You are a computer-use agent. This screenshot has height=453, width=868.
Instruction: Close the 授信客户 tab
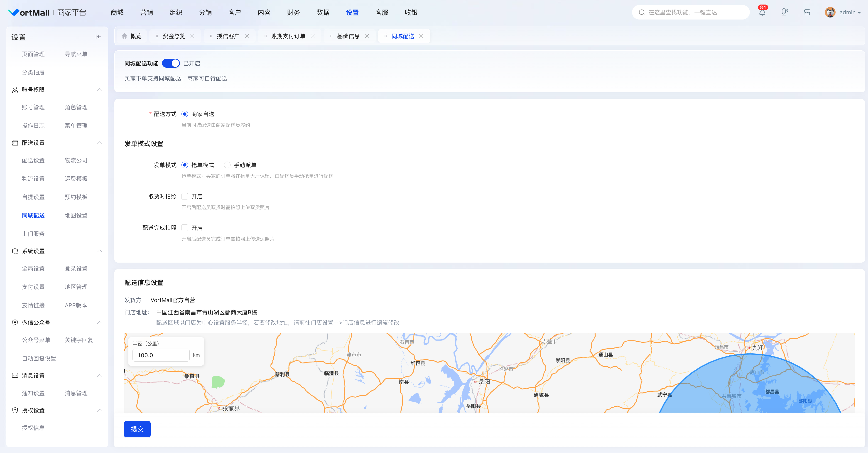tap(247, 36)
